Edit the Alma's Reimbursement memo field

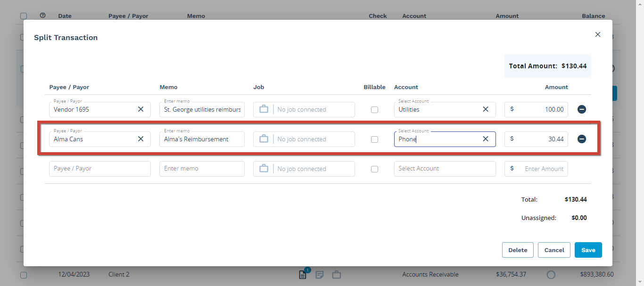(202, 139)
